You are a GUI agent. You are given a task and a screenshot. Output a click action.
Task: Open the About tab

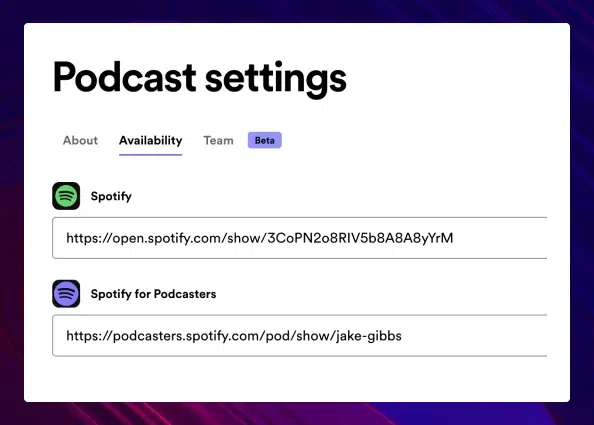(x=80, y=141)
